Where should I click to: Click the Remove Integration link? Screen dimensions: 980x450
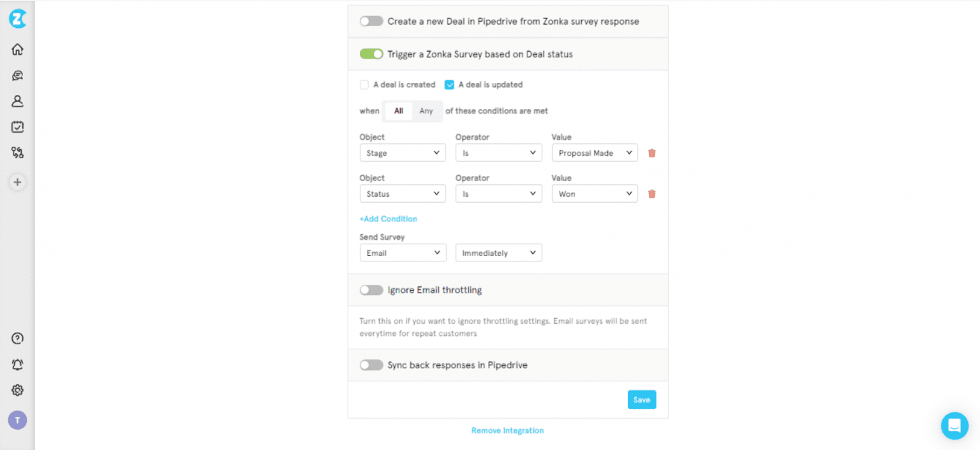[507, 431]
